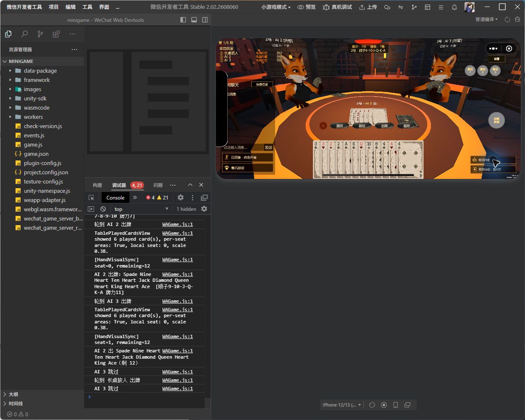525x420 pixels.
Task: Open the DevTools settings gear icon
Action: (181, 197)
